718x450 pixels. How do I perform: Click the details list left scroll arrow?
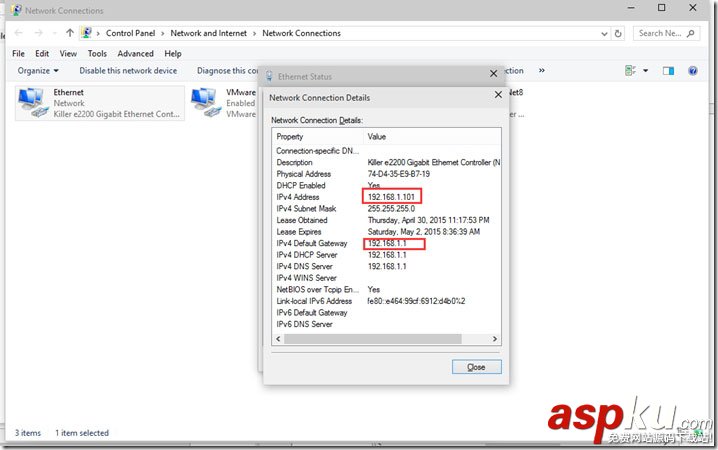[x=278, y=339]
